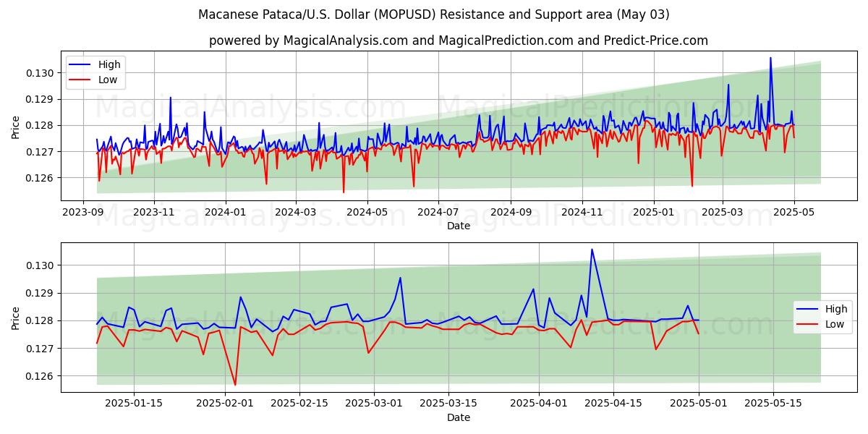This screenshot has height=434, width=868.
Task: Click the 2025-04-15 date tick on the bottom chart
Action: (x=613, y=403)
